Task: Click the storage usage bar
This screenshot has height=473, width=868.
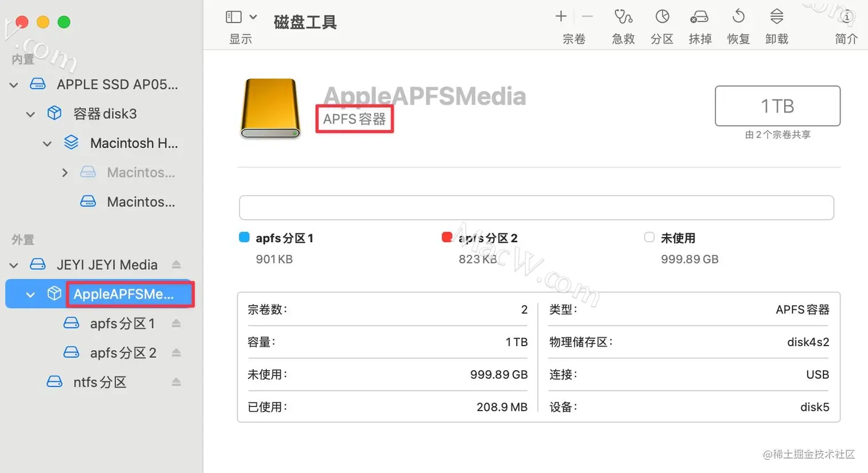Action: (x=536, y=208)
